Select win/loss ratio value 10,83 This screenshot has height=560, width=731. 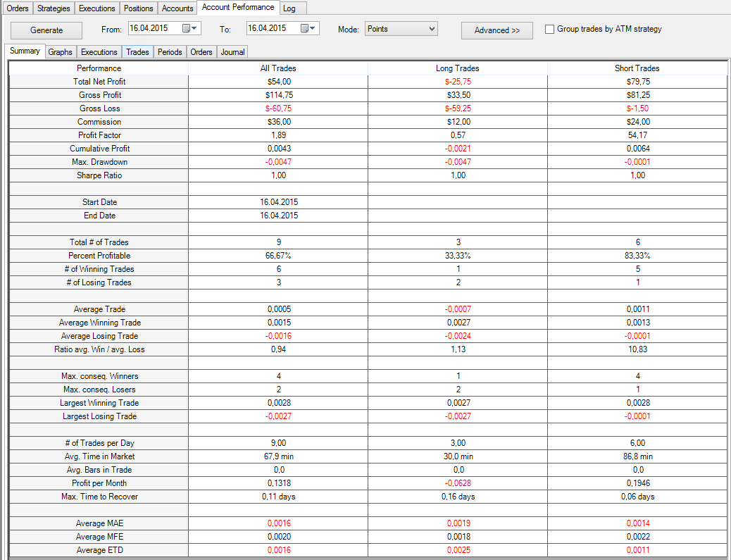click(638, 349)
